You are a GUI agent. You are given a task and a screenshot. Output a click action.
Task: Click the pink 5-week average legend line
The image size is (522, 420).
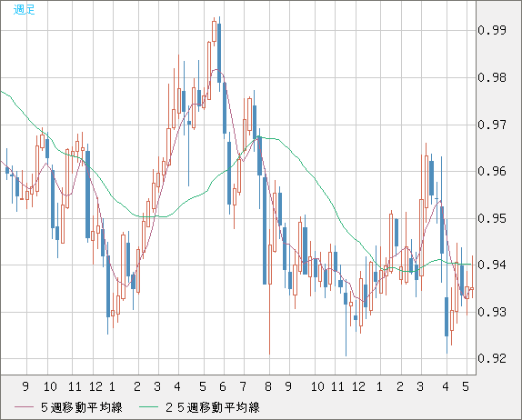pyautogui.click(x=25, y=407)
